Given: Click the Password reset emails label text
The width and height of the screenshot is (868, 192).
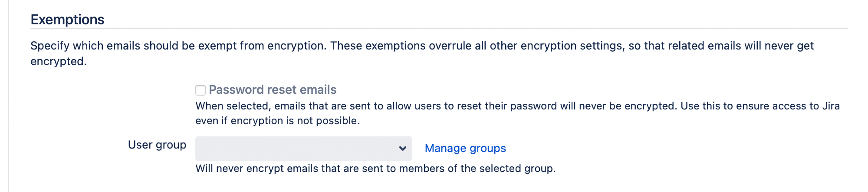Looking at the screenshot, I should (x=272, y=90).
